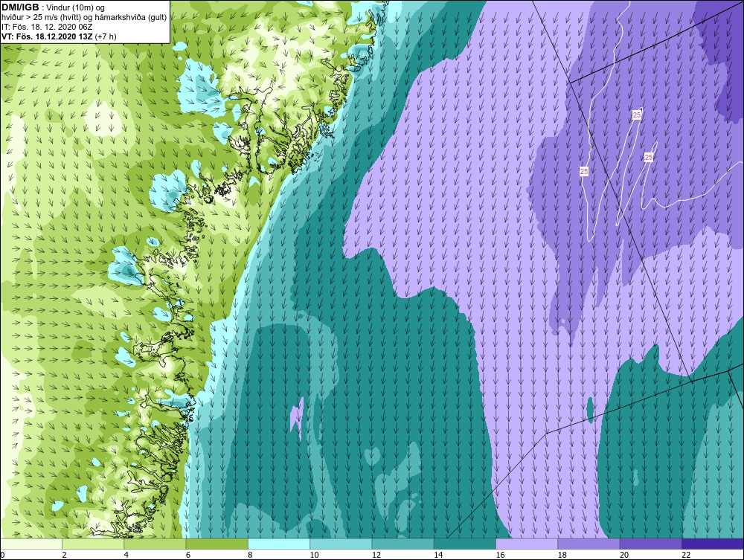
Task: Click the legend scale label '18'
Action: pyautogui.click(x=562, y=556)
